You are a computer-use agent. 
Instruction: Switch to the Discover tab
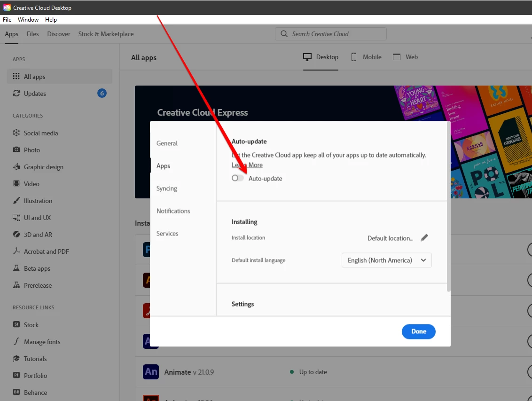(59, 34)
